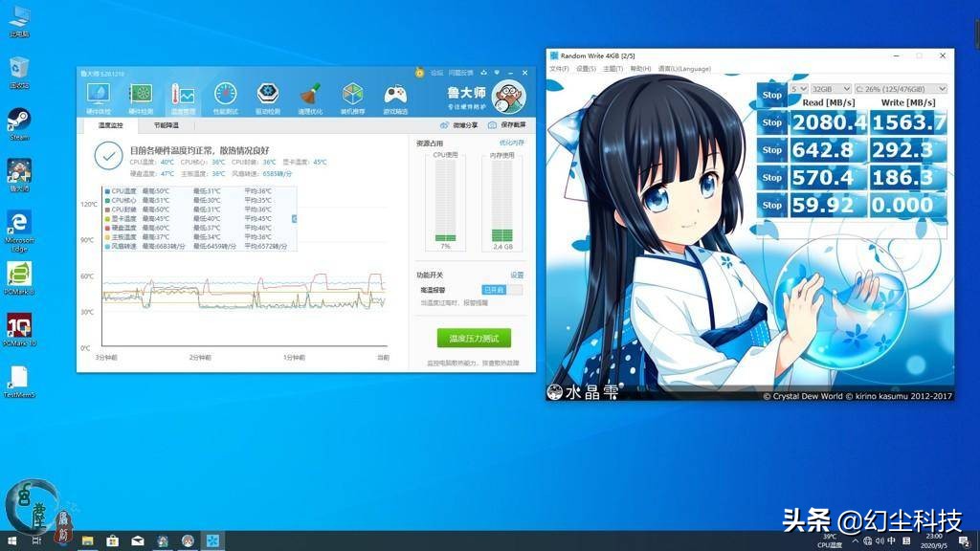980x551 pixels.
Task: Open the forum (论坛) link in Lu Dashi title bar
Action: click(x=436, y=73)
